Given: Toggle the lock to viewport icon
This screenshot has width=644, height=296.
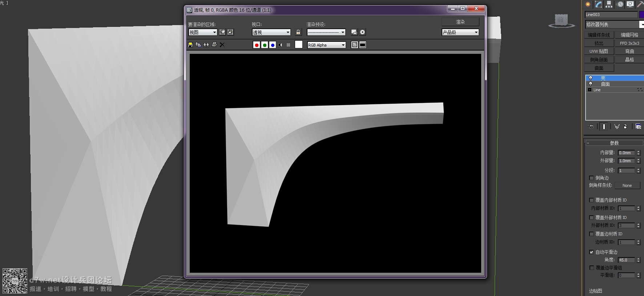Looking at the screenshot, I should [x=298, y=32].
